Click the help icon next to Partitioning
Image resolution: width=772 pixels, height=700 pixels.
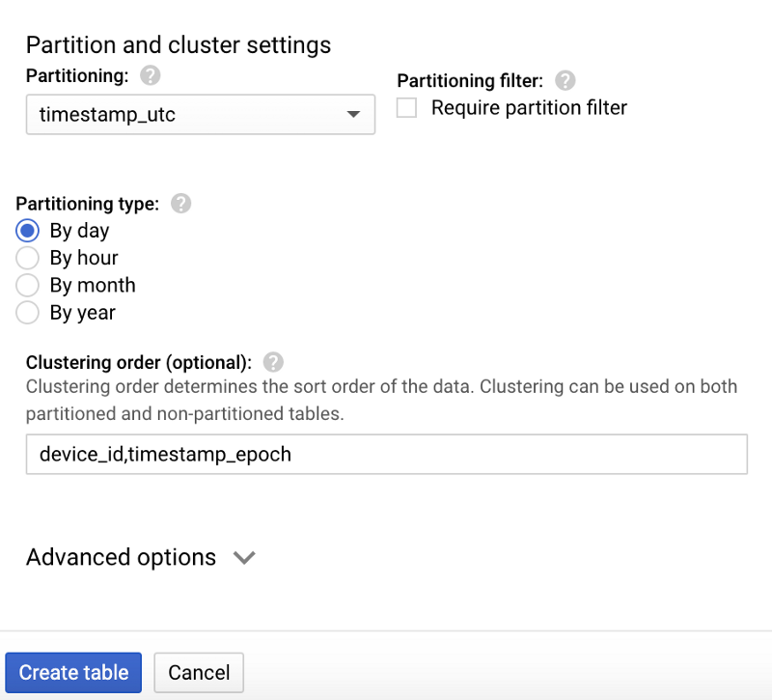[x=149, y=75]
